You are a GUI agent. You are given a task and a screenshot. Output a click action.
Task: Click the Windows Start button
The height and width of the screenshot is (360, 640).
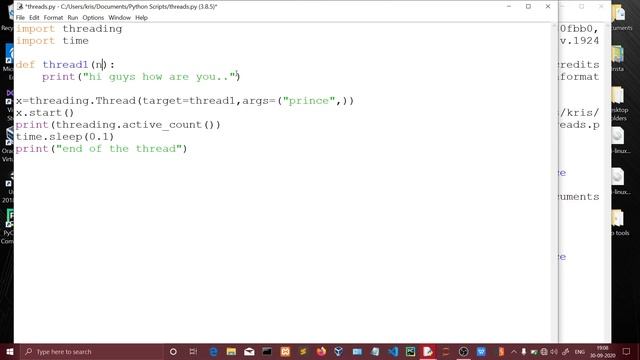10,351
